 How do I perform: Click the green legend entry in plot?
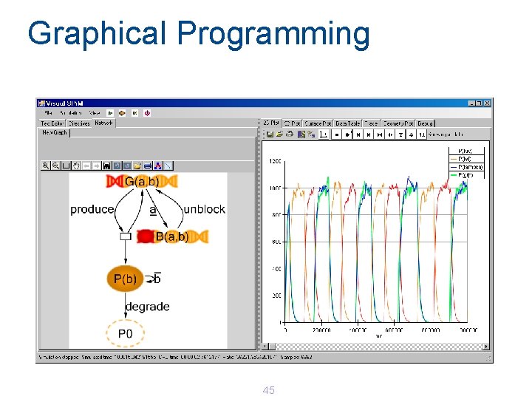coord(467,175)
